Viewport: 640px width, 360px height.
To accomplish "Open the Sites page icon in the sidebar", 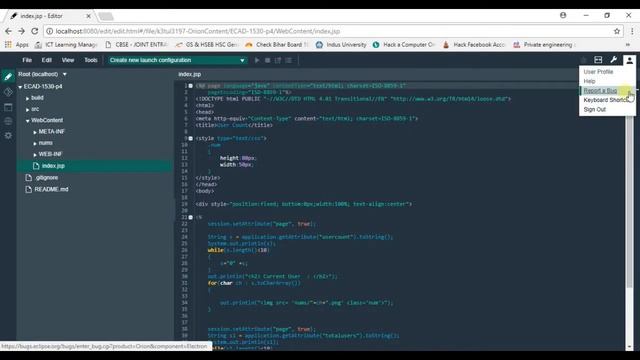I will pyautogui.click(x=8, y=121).
